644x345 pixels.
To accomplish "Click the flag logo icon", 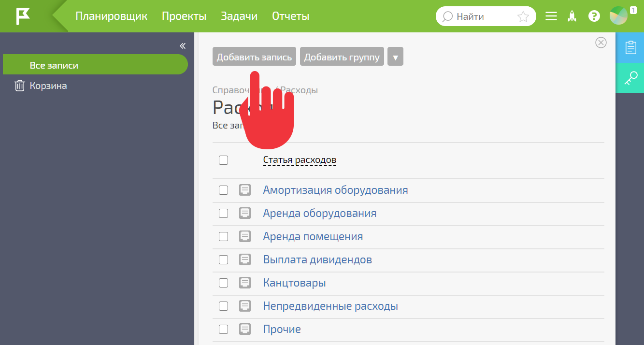I will click(x=23, y=16).
